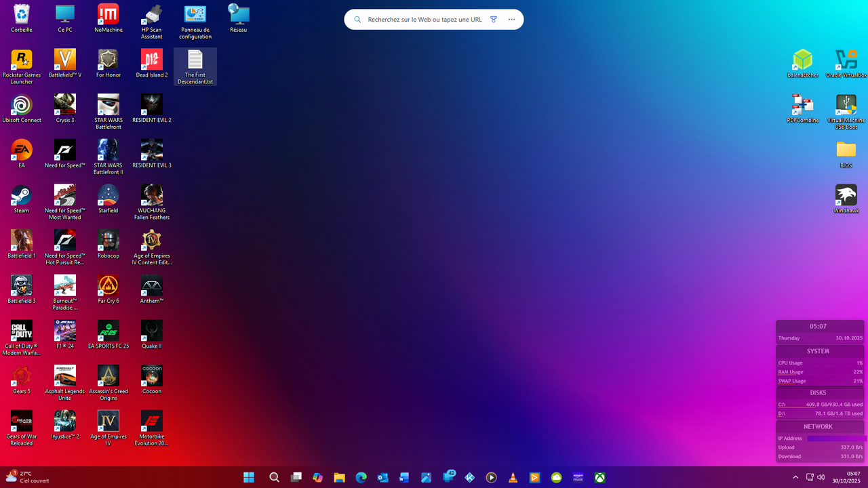Select the STAR WARS Battlefront II icon
Screen dimensions: 868x488
pyautogui.click(x=108, y=157)
